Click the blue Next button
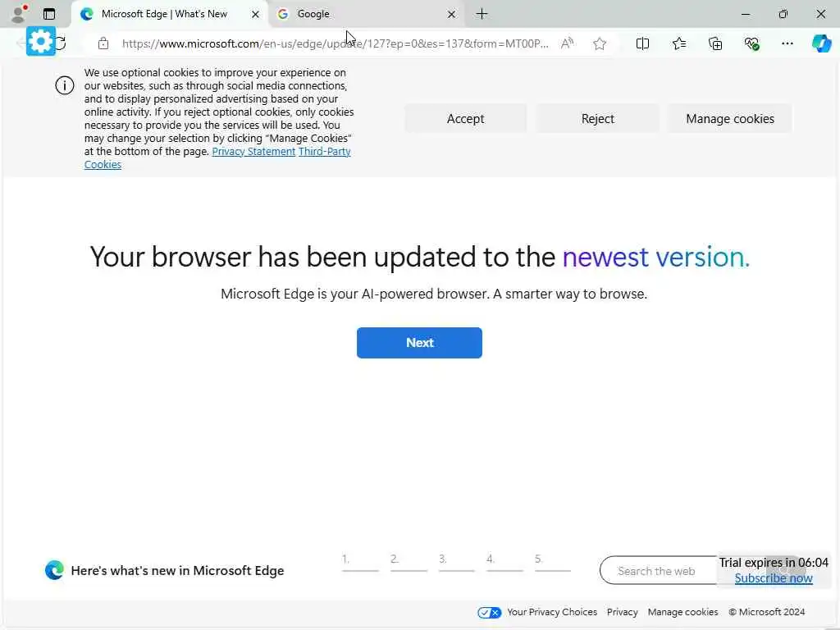The width and height of the screenshot is (840, 630). coord(419,343)
